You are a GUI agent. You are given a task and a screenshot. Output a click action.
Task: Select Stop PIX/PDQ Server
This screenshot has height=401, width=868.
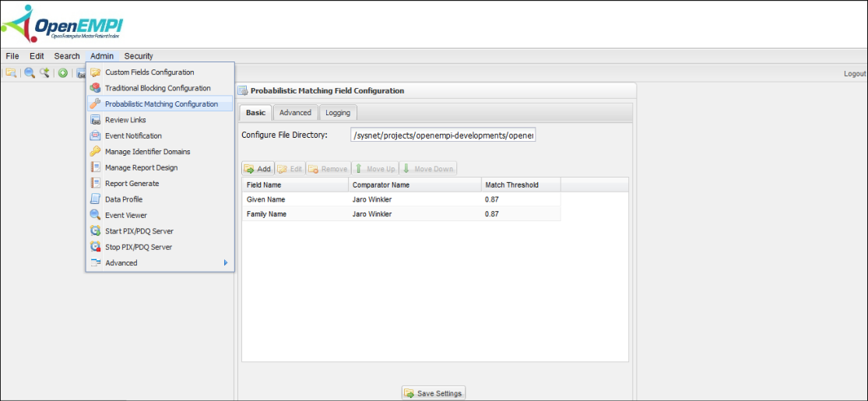pyautogui.click(x=160, y=247)
